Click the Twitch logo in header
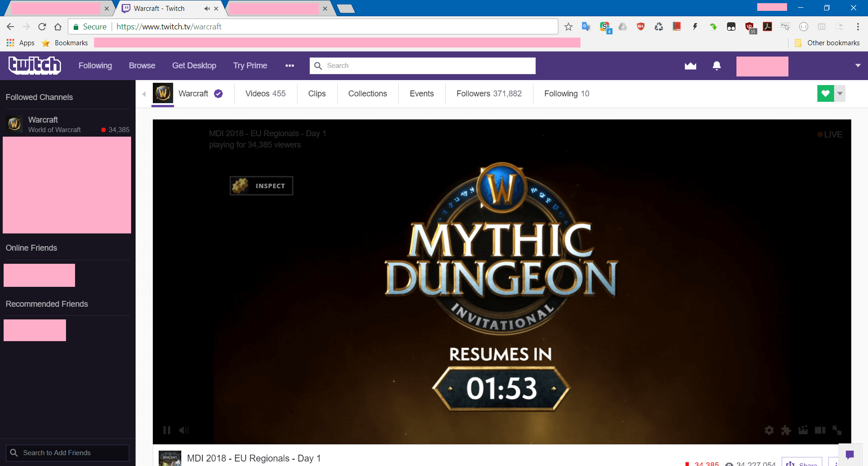The height and width of the screenshot is (466, 868). 35,66
